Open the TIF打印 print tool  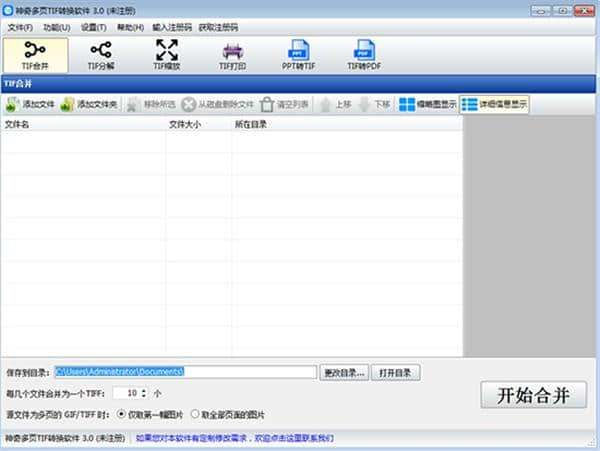[232, 55]
